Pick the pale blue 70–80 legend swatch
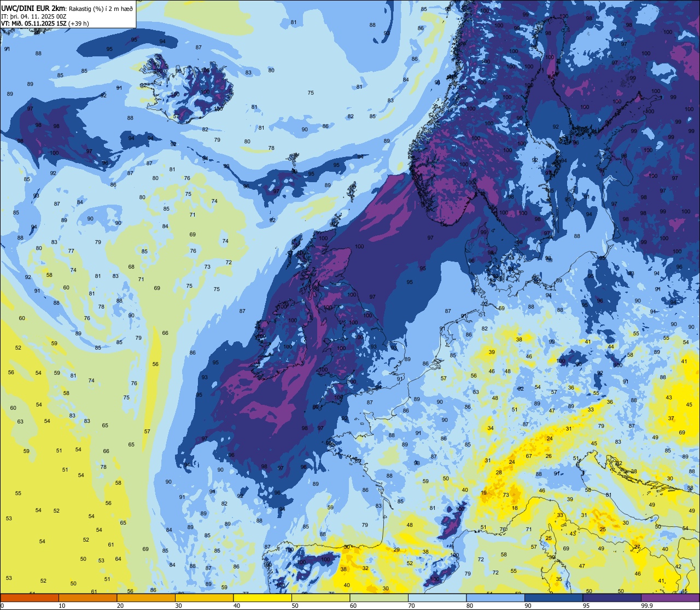 437,597
